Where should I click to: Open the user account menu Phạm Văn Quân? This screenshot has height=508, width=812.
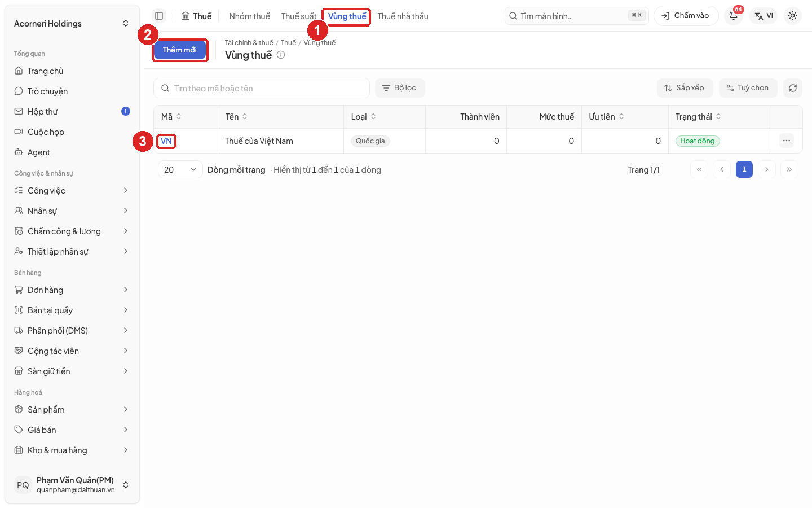coord(72,485)
